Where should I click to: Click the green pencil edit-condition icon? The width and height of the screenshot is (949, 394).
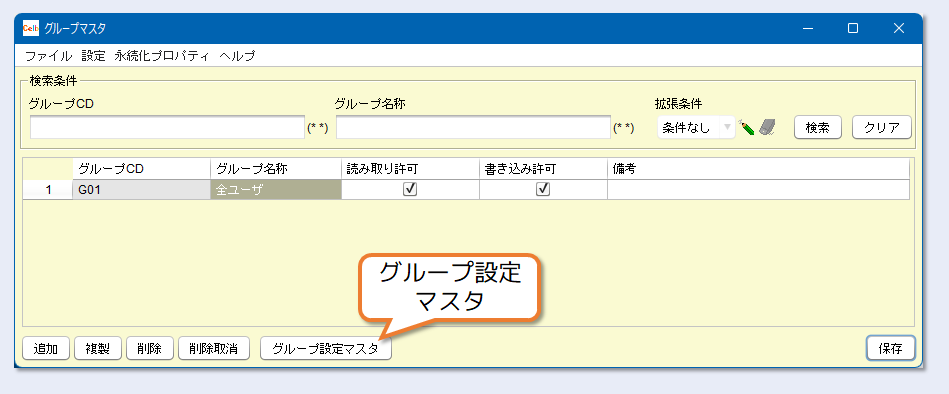(746, 128)
